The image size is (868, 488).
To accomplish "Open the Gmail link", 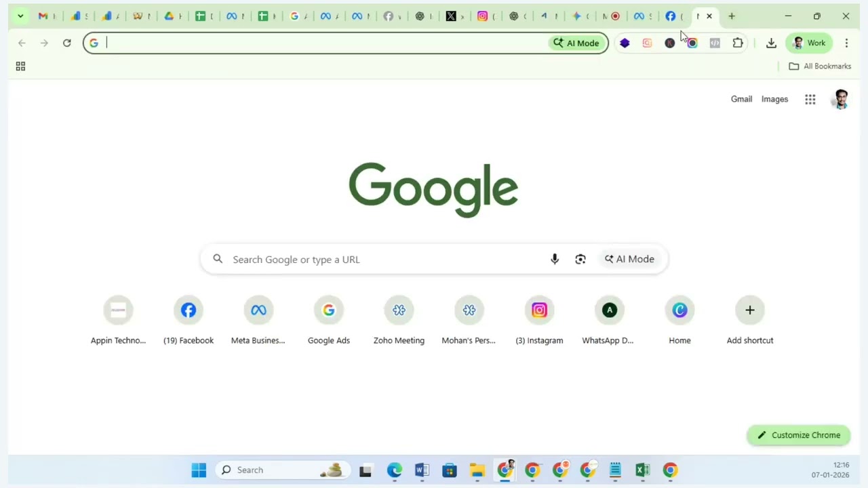I will pyautogui.click(x=741, y=99).
